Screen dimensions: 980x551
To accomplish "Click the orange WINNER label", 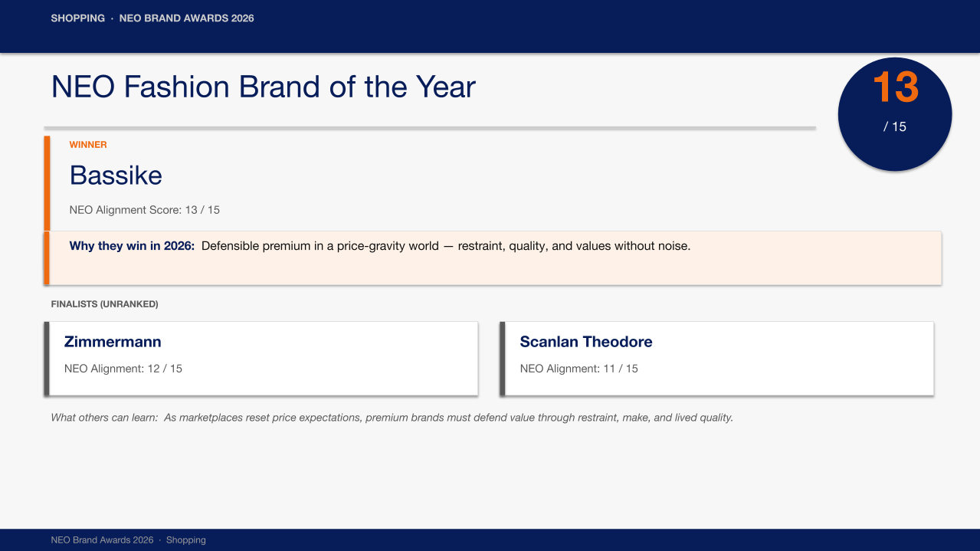I will pyautogui.click(x=88, y=145).
